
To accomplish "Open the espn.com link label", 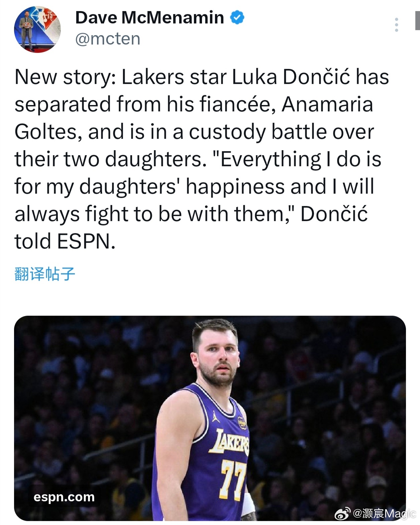I will pyautogui.click(x=64, y=497).
